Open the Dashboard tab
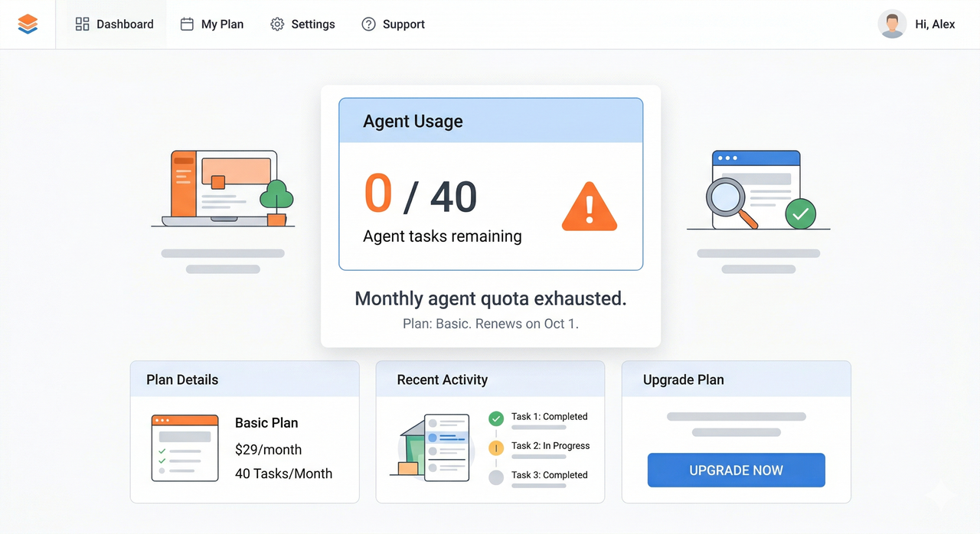 tap(114, 24)
